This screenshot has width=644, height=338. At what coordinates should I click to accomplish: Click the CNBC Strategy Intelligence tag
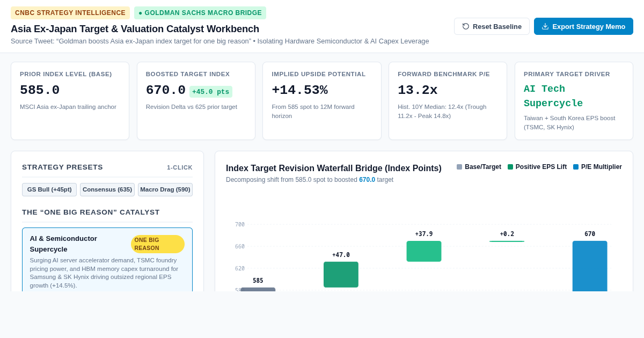tap(70, 13)
